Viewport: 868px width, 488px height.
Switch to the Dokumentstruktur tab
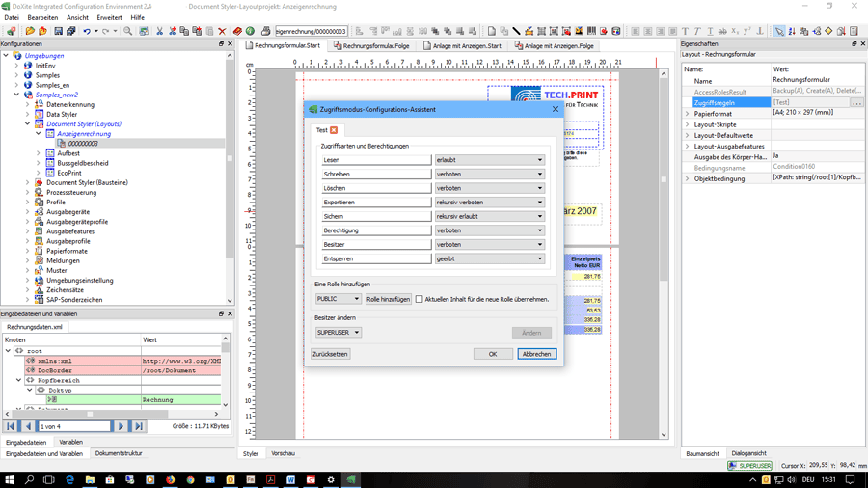(119, 453)
